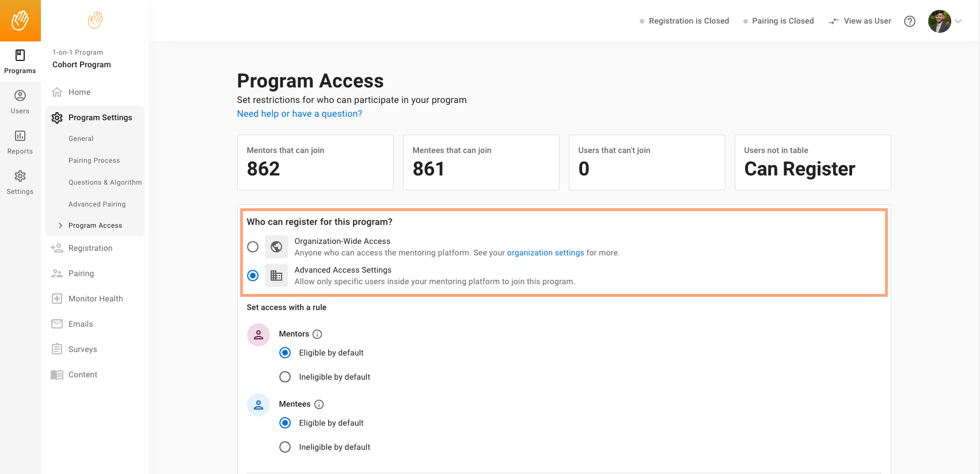Open Settings section in left rail
The image size is (980, 474).
click(x=20, y=183)
